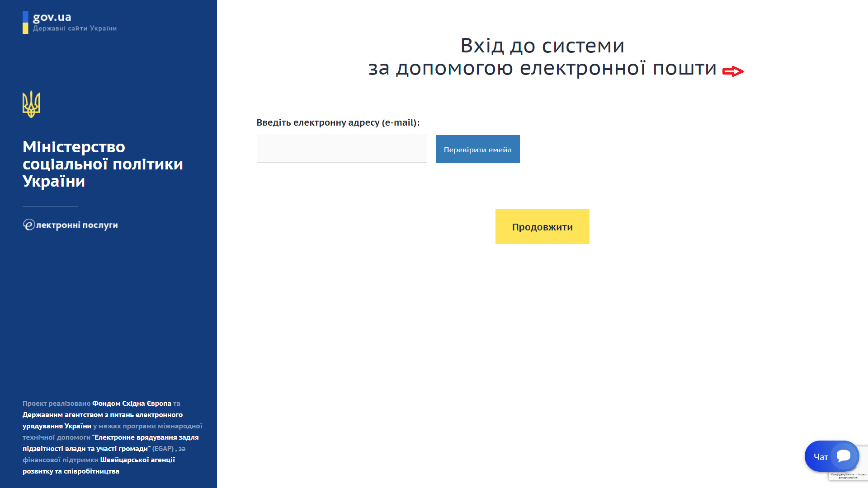Open the "Швейцарської агенції" link
The width and height of the screenshot is (868, 488).
tap(137, 460)
